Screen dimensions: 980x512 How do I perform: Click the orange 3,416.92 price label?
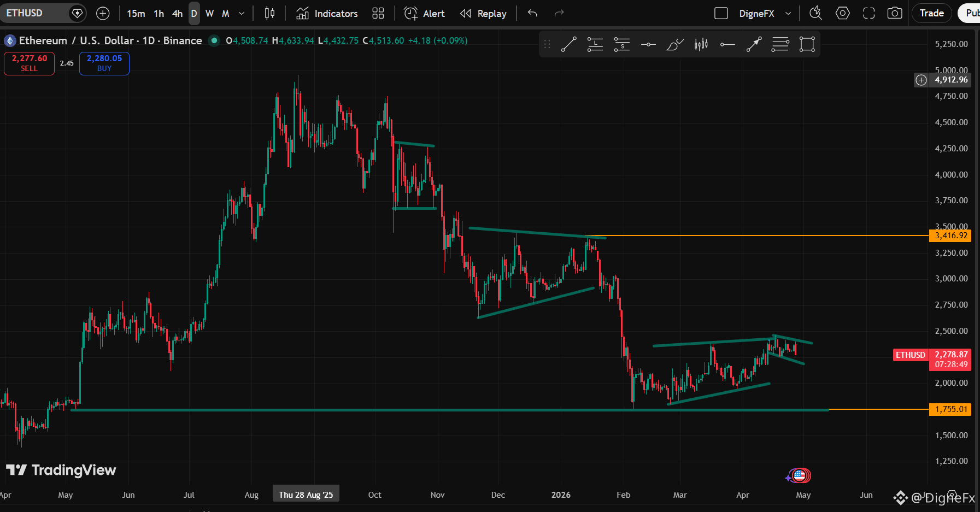950,236
